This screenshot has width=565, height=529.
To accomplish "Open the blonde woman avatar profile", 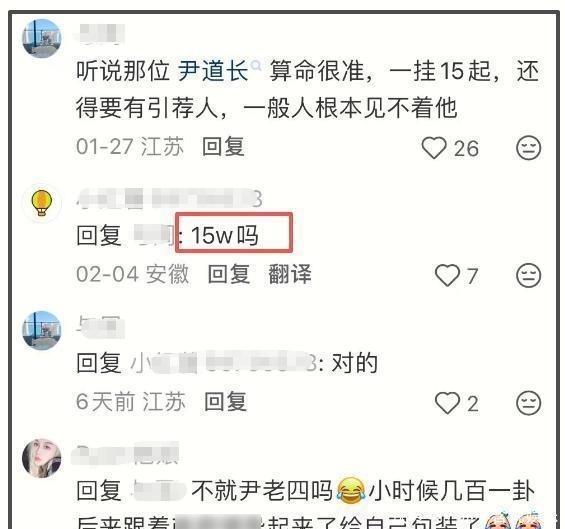I will 42,458.
